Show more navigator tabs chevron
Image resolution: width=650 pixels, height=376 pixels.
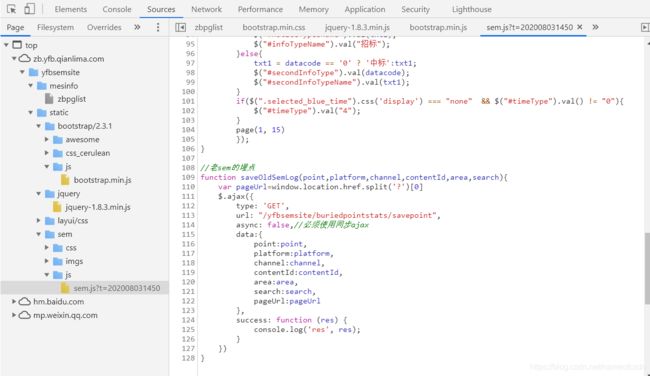[137, 27]
